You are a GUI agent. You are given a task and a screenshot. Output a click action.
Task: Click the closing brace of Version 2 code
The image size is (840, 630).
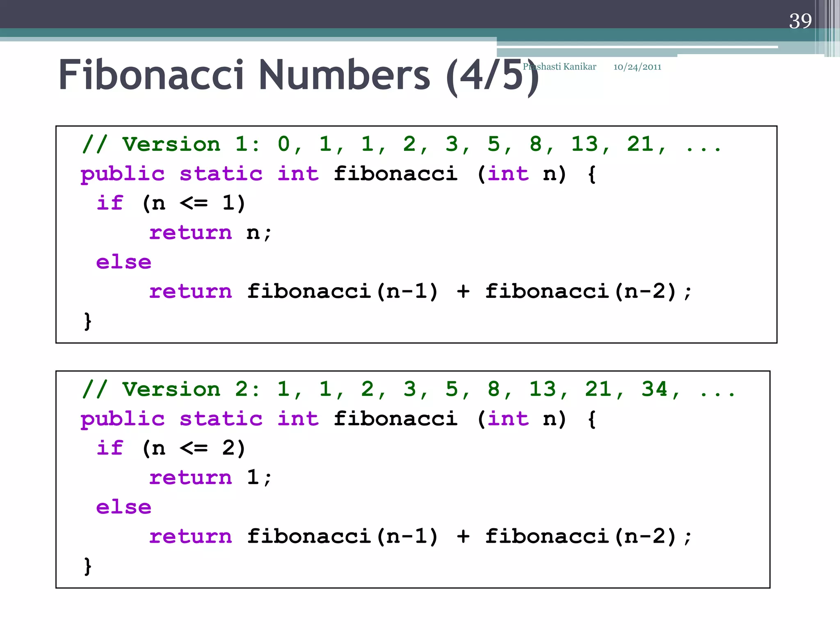pyautogui.click(x=87, y=566)
